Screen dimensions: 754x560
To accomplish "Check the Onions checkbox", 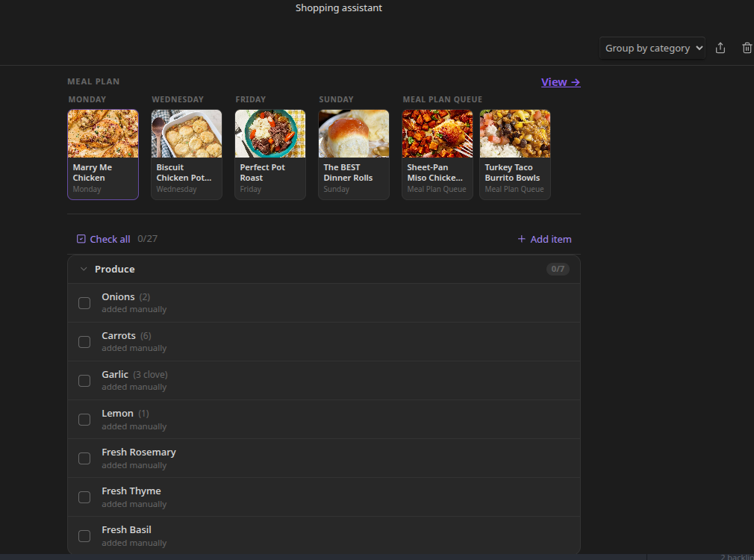I will click(x=84, y=303).
